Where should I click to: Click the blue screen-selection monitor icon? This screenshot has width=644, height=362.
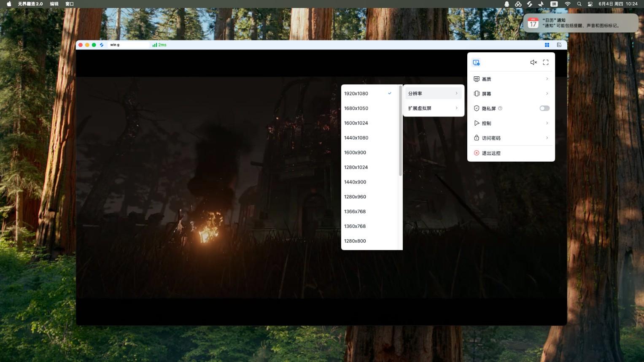pyautogui.click(x=476, y=62)
